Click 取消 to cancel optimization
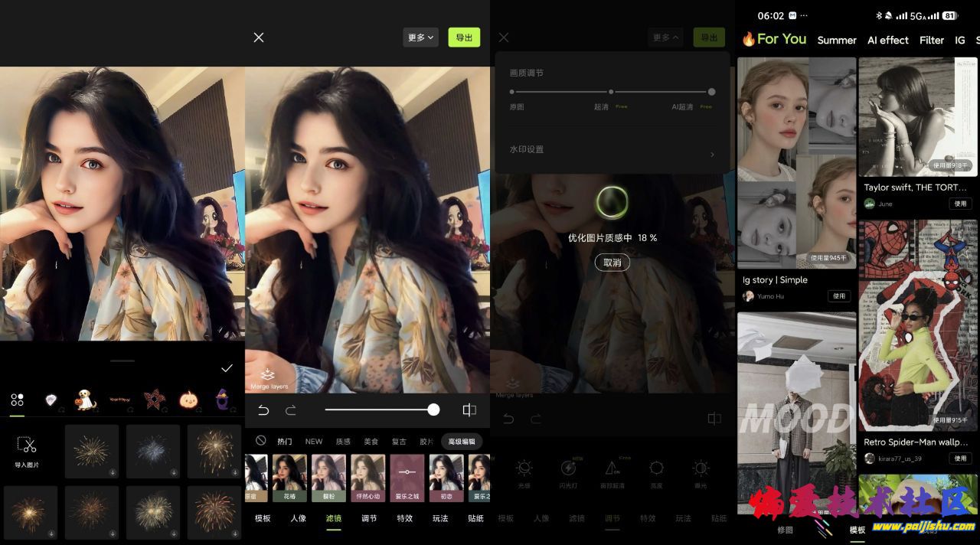This screenshot has height=545, width=980. [x=612, y=263]
